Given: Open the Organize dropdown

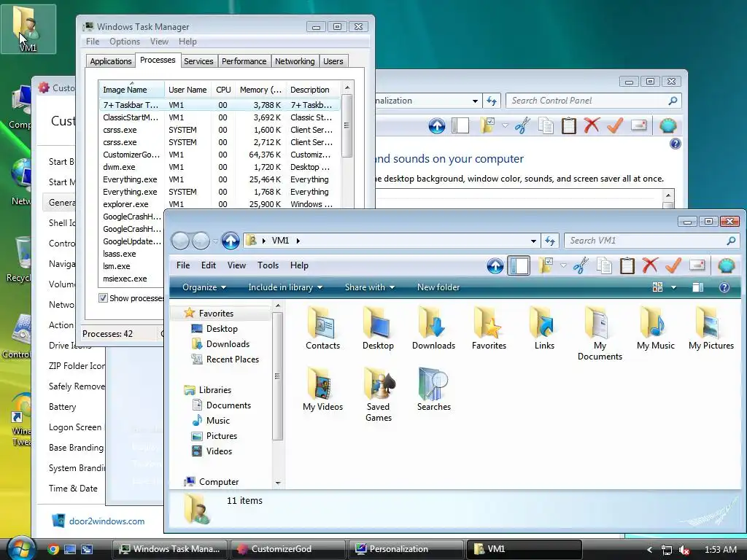Looking at the screenshot, I should (x=204, y=287).
